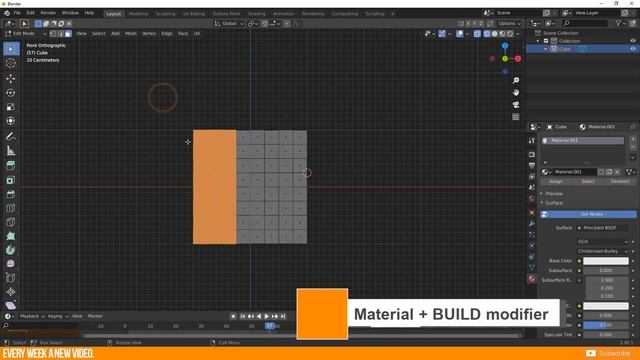Open the Options dropdown
The image size is (640, 360).
pyautogui.click(x=509, y=24)
